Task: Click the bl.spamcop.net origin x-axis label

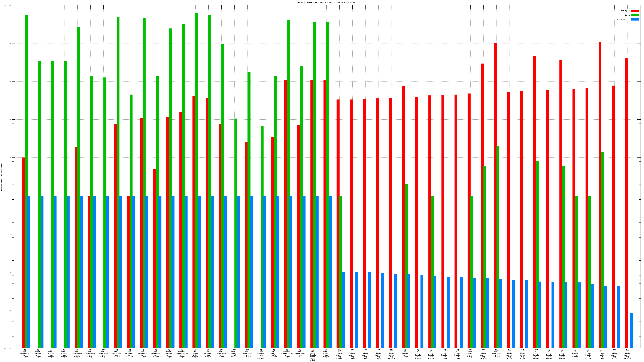Action: pyautogui.click(x=208, y=353)
